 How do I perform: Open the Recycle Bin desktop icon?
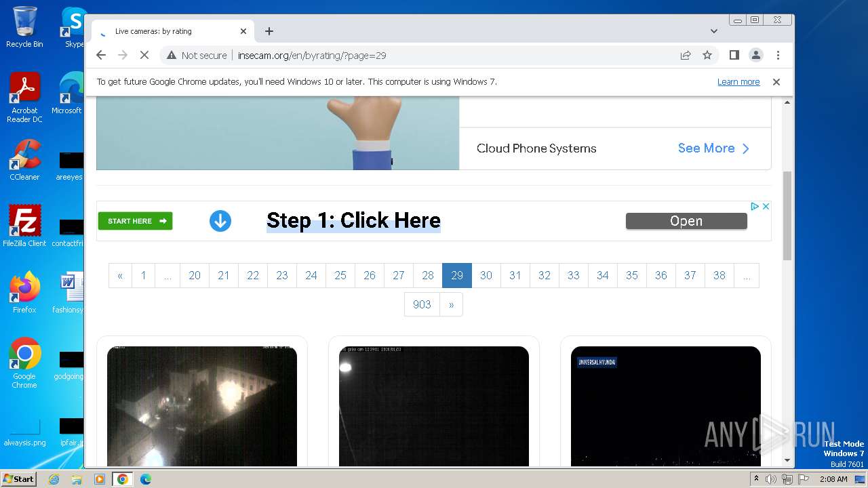click(x=24, y=27)
